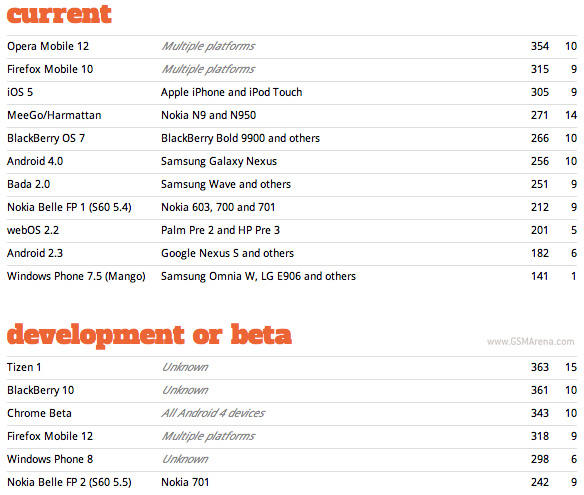
Task: Select Chrome Beta entry
Action: pos(39,413)
